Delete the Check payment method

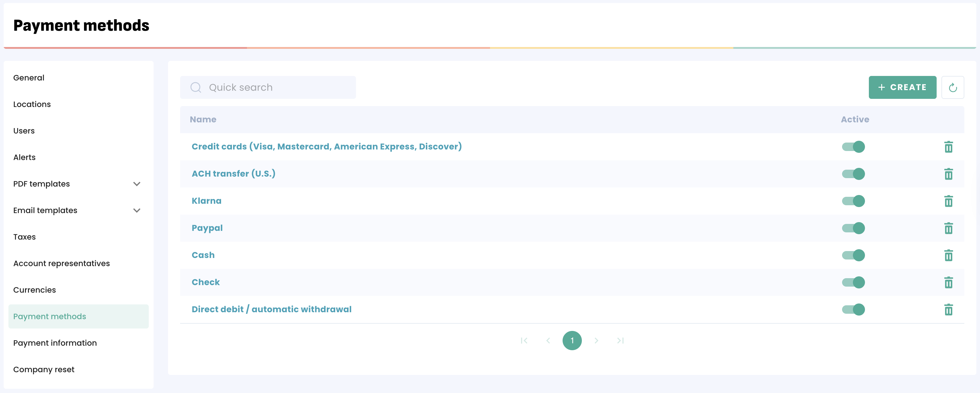coord(948,282)
